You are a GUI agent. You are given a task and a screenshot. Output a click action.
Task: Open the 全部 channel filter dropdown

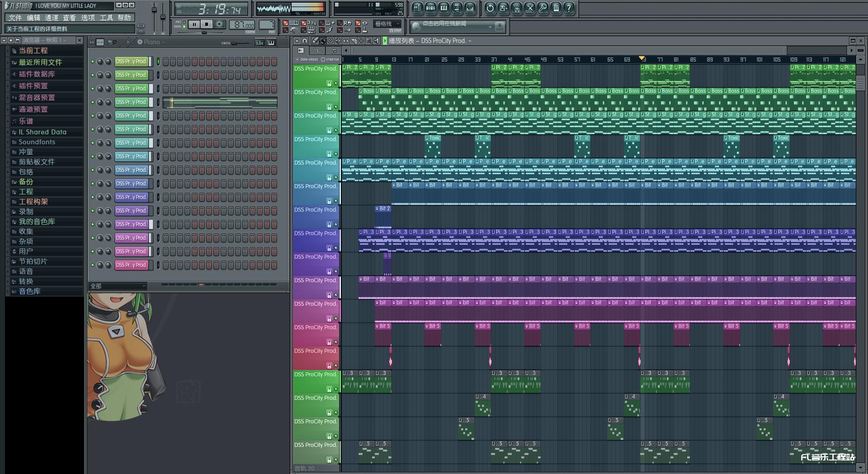[118, 286]
